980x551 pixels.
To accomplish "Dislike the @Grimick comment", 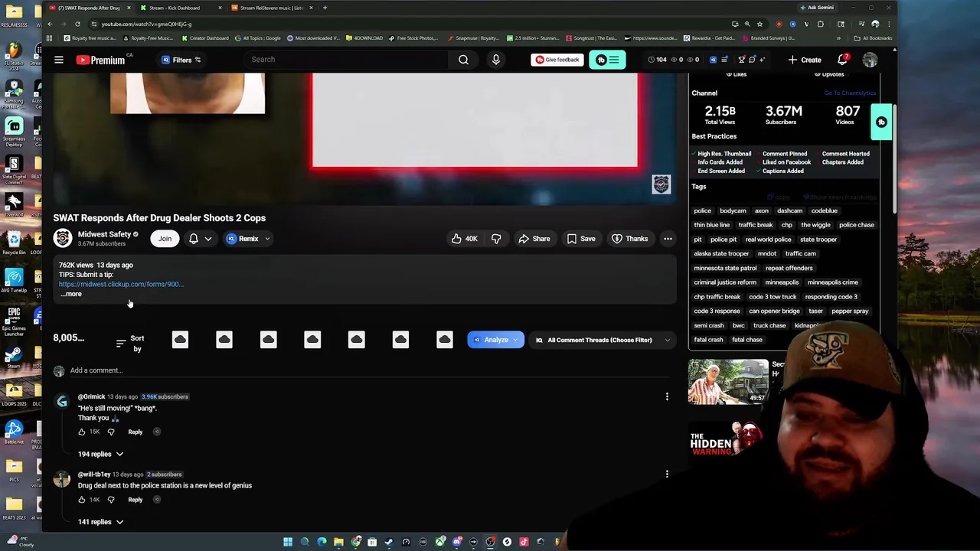I will pos(111,432).
